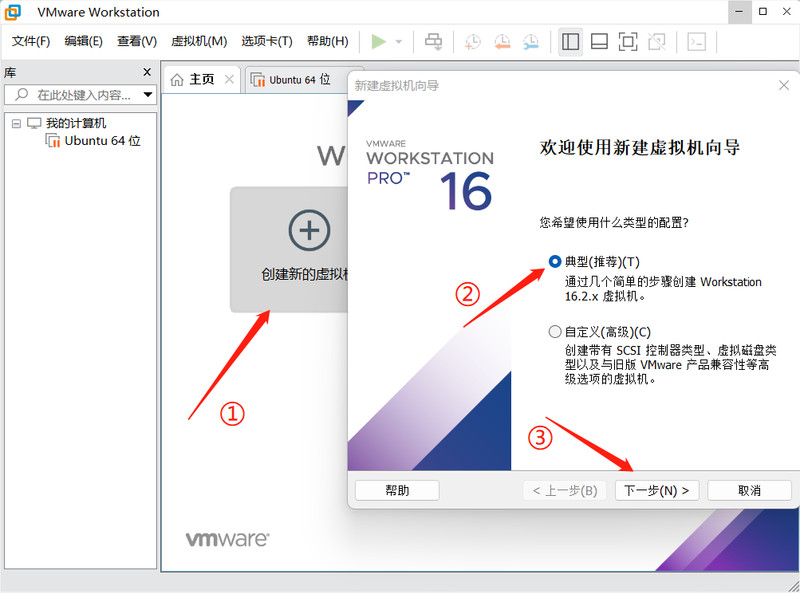Maximize the VMware Workstation window

[763, 12]
